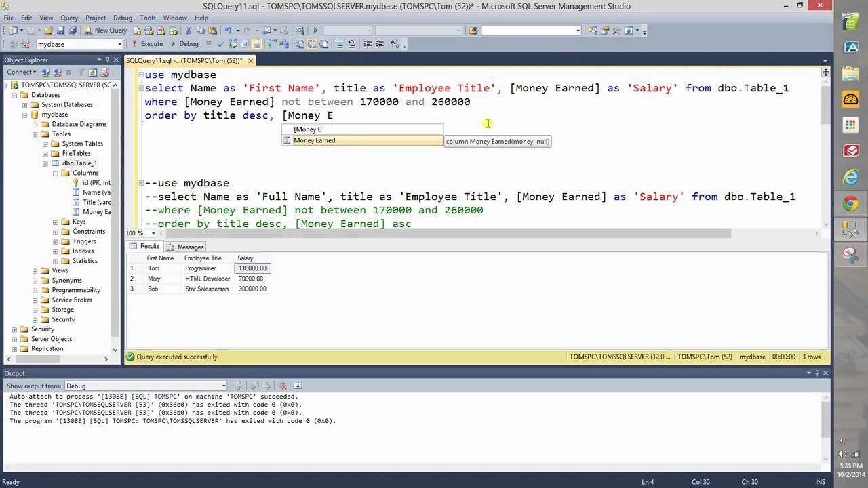Image resolution: width=868 pixels, height=488 pixels.
Task: Open the Edit menu
Action: (x=26, y=18)
